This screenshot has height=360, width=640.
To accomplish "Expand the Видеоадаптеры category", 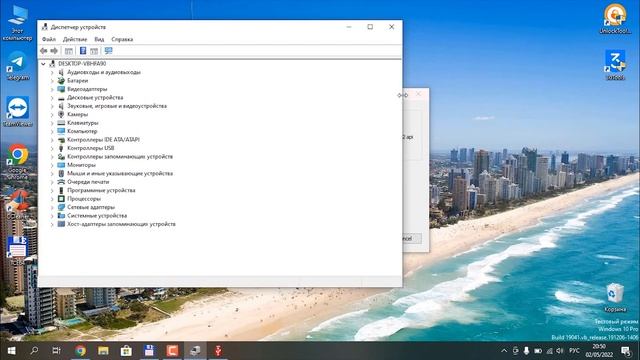I will 52,89.
